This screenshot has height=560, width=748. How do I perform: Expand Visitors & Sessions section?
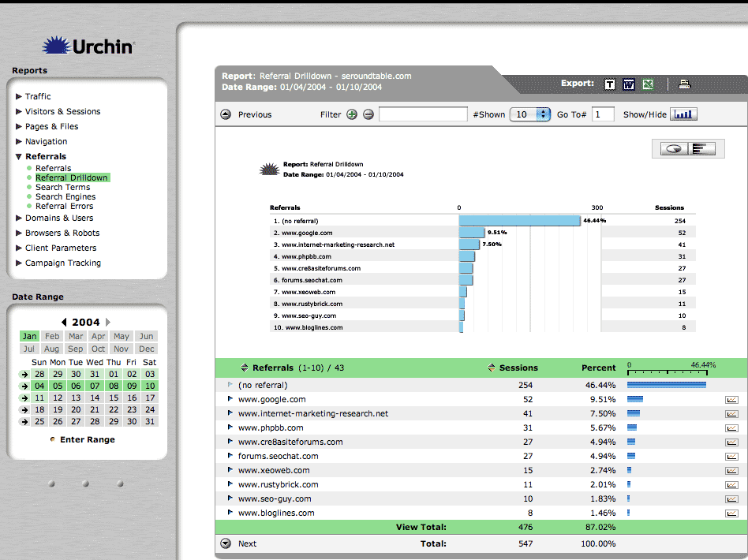[x=19, y=111]
